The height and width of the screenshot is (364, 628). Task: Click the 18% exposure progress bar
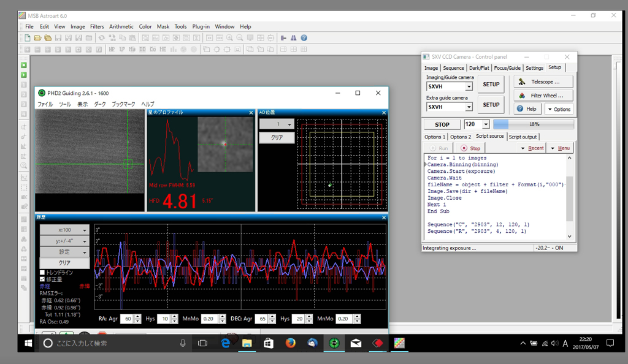coord(534,124)
